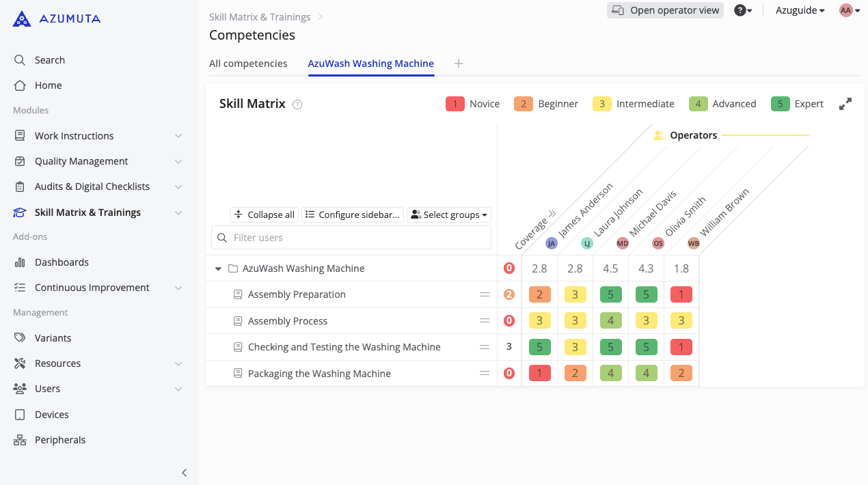
Task: Open Dashboards from the sidebar
Action: [x=62, y=262]
